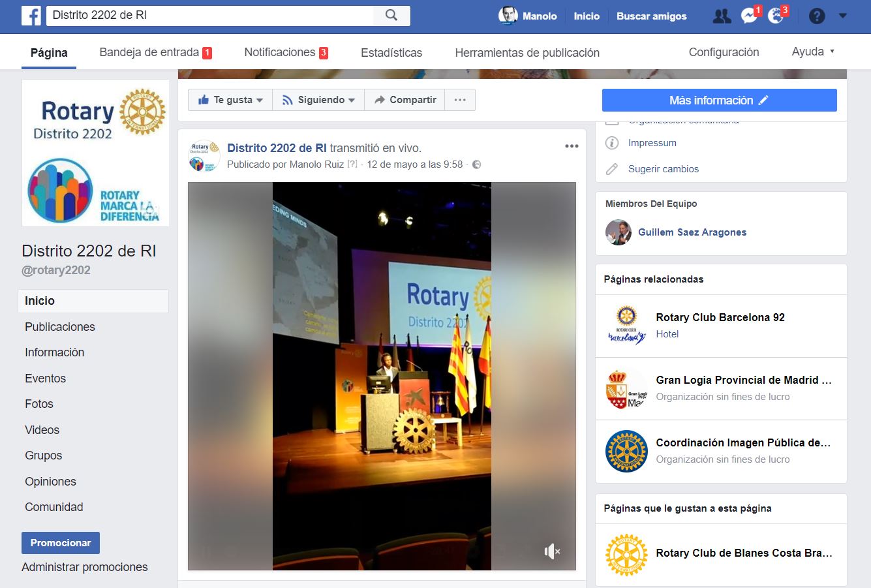Open Rotary Club de Blanes Costa Brava page
Screen dimensions: 871x588
(744, 553)
